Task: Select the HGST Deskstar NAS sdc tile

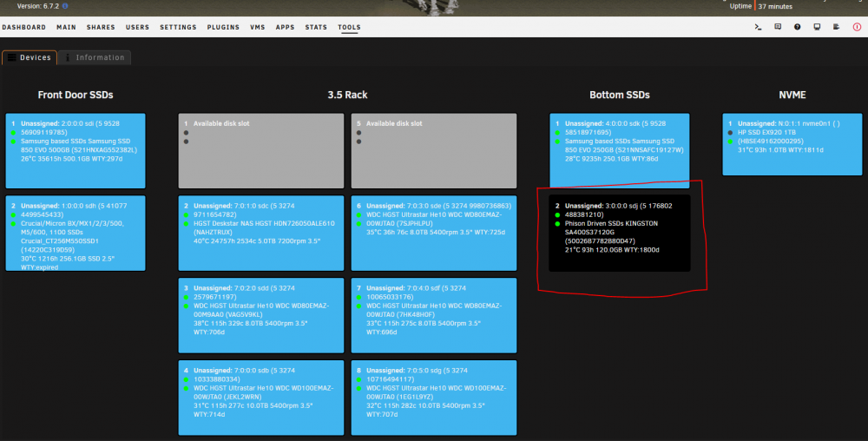Action: pos(260,233)
